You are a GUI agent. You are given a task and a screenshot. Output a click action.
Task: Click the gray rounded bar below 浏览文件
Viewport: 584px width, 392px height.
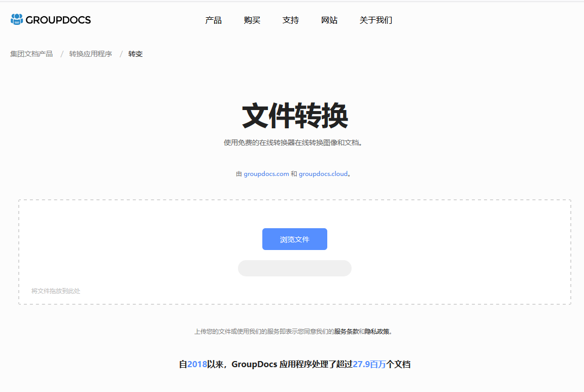(295, 268)
